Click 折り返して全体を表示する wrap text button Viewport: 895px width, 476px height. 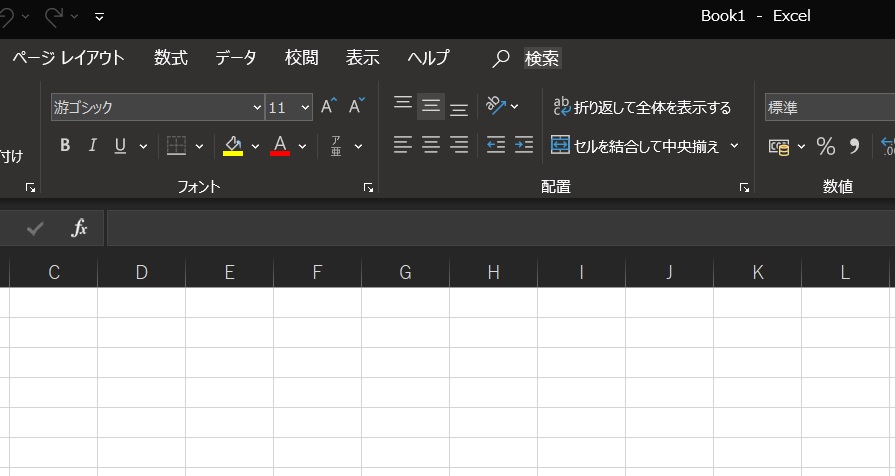[x=642, y=107]
